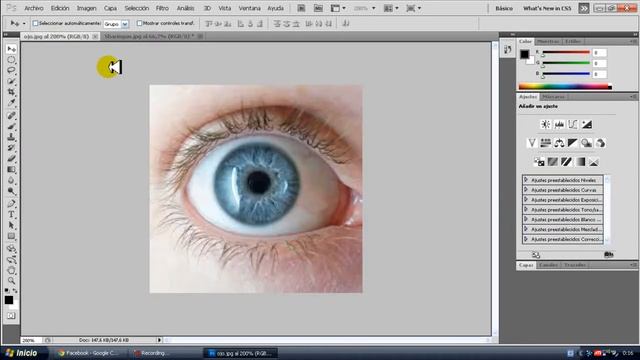Select the Eyedropper tool

point(11,103)
